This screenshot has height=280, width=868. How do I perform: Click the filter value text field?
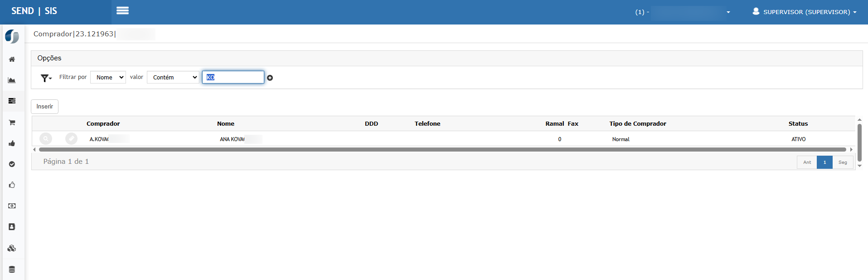tap(233, 78)
